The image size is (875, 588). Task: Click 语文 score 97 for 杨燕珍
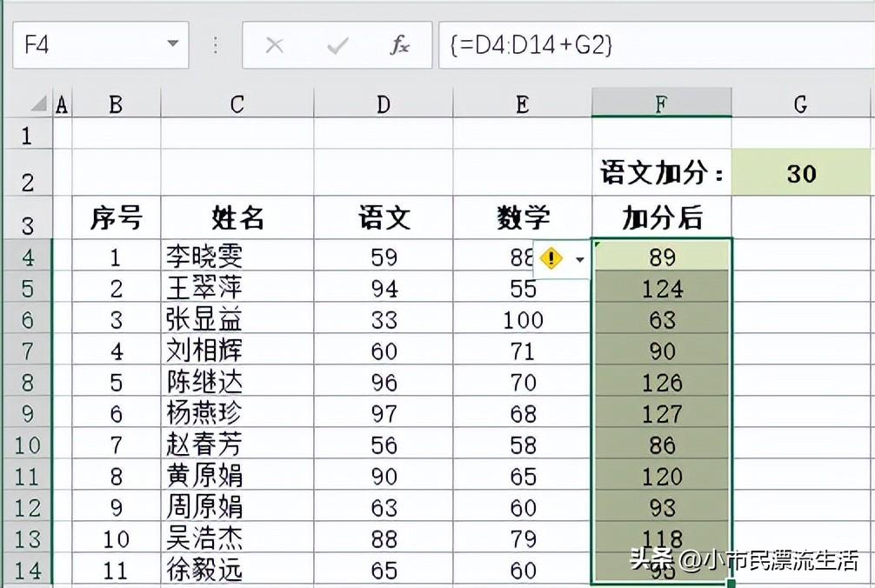(x=384, y=413)
